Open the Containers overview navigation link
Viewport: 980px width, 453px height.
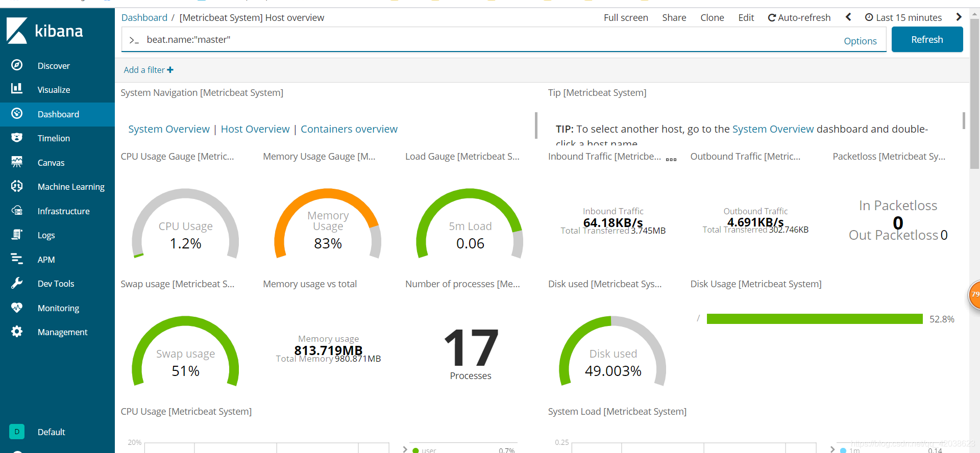(x=349, y=129)
